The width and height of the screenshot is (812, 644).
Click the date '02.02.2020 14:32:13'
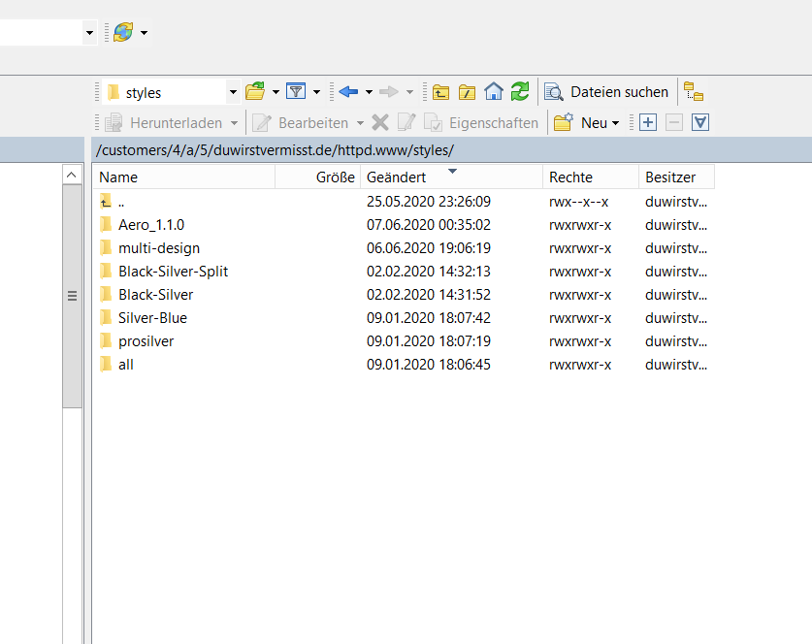tap(429, 272)
